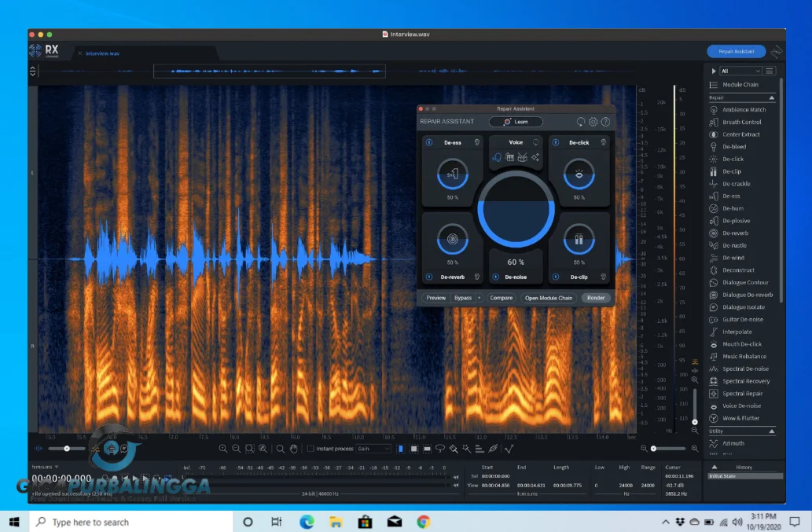Open De-crackle from the module list
The width and height of the screenshot is (812, 532).
pos(729,184)
